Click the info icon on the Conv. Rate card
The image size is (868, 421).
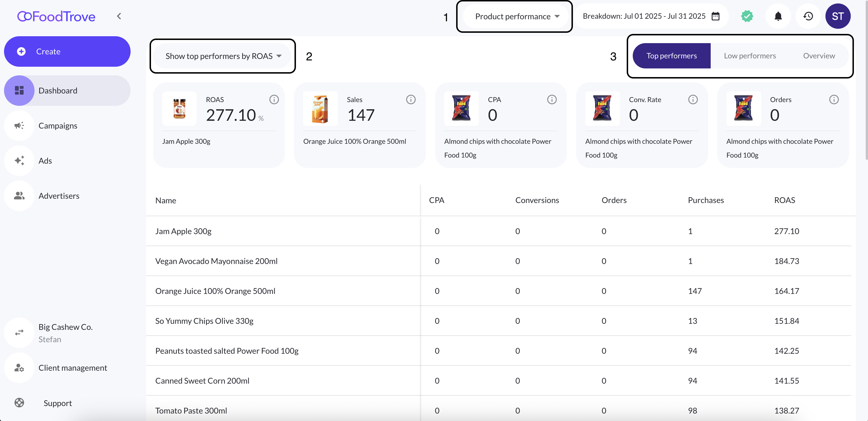pos(693,99)
